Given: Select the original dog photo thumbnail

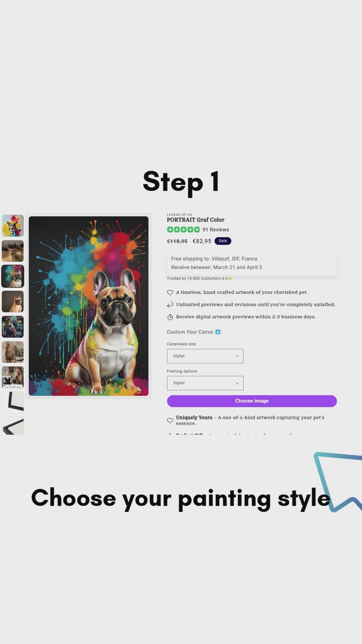Looking at the screenshot, I should pos(13,251).
